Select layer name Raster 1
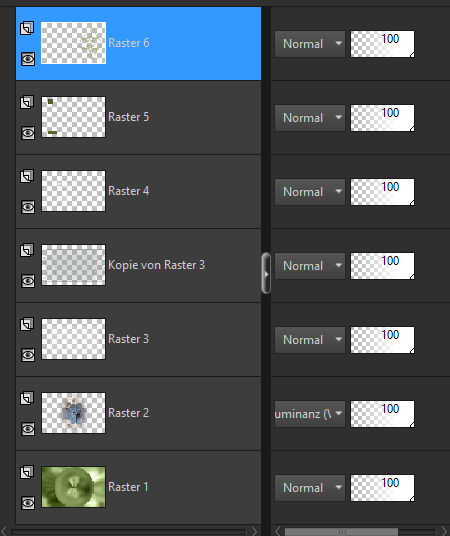This screenshot has height=536, width=450. (128, 487)
